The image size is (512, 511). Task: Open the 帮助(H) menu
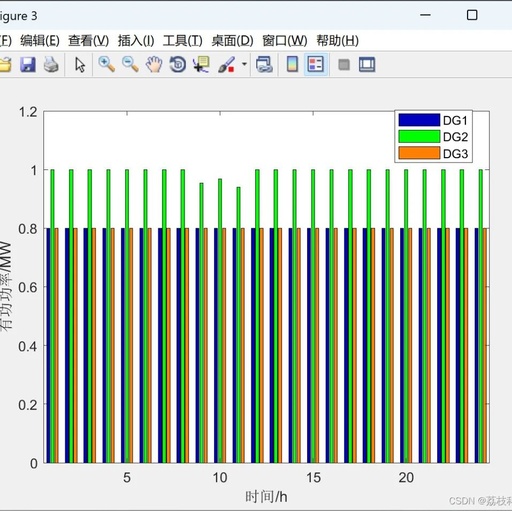337,41
